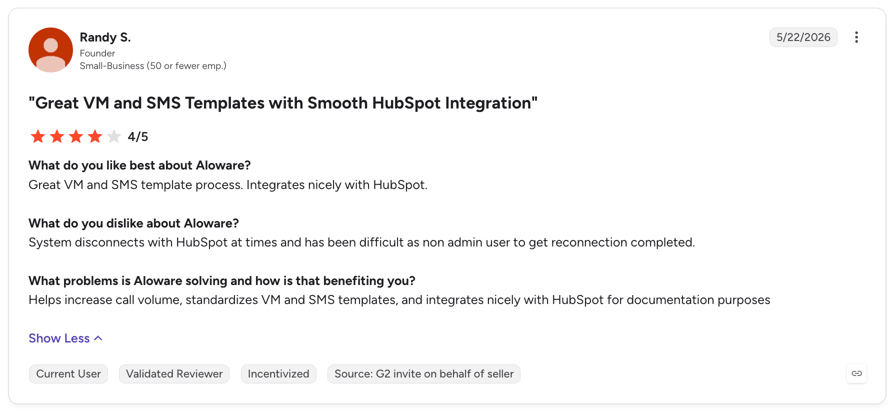
Task: Click the Founder job title text
Action: click(97, 54)
